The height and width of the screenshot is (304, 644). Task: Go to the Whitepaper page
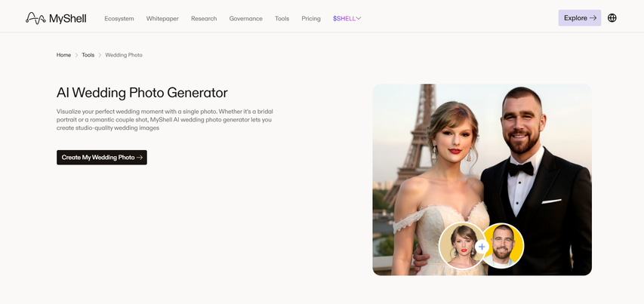pos(162,18)
